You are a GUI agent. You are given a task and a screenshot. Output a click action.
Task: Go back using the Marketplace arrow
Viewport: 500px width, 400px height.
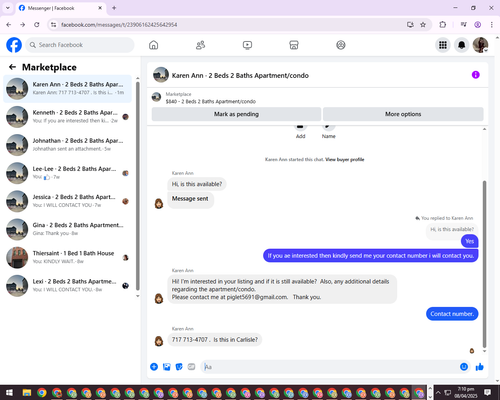(x=12, y=67)
